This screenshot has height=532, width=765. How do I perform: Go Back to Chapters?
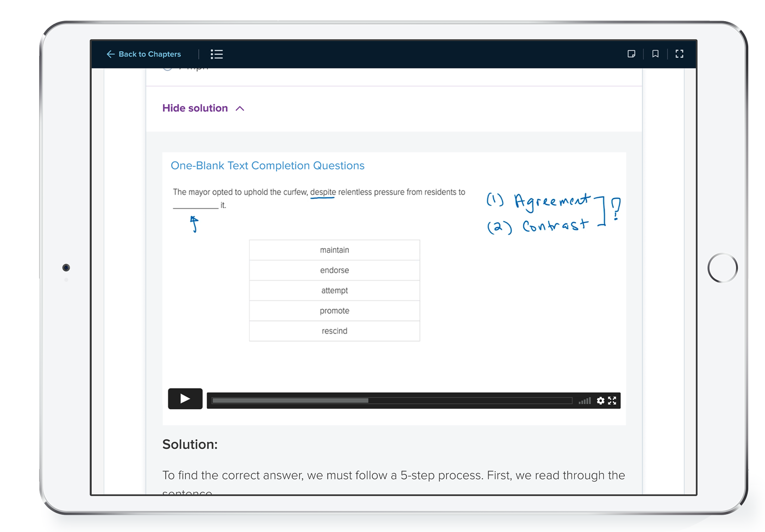coord(149,54)
